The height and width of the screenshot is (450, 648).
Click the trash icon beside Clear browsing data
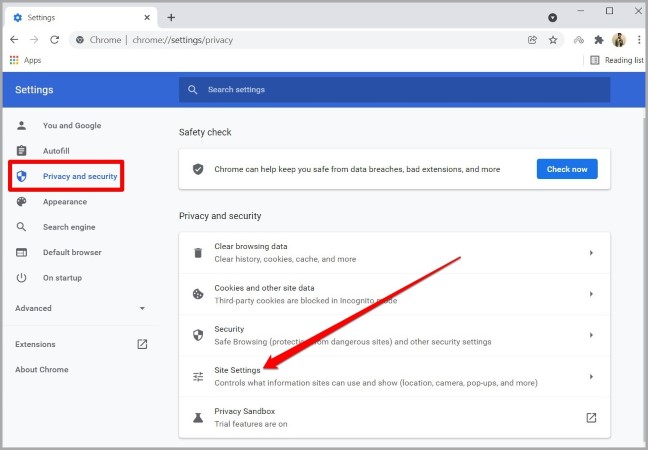pos(198,252)
